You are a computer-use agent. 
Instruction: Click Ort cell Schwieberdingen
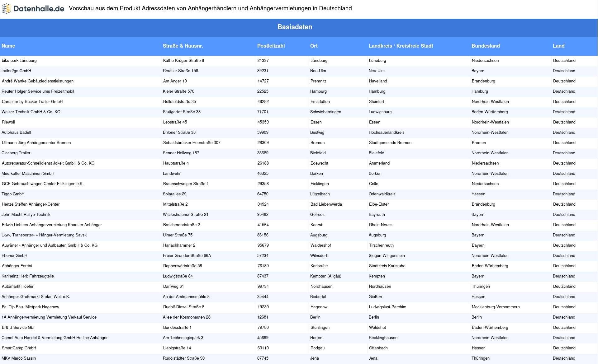click(x=325, y=112)
